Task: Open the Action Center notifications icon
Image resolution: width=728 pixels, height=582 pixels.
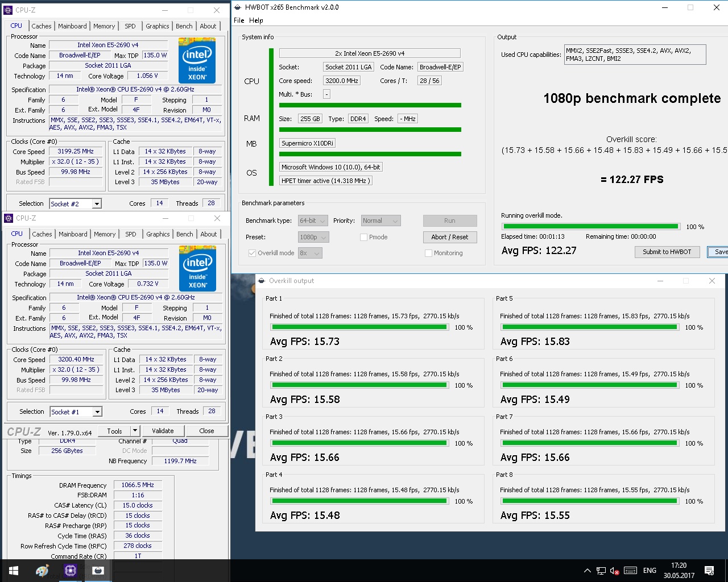Action: 709,571
